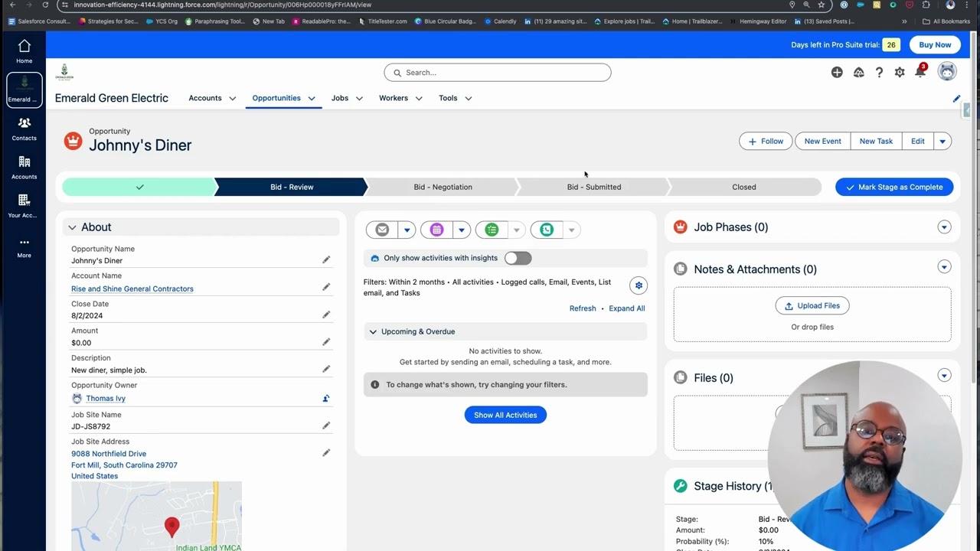Click the Edit button
Image resolution: width=980 pixels, height=551 pixels.
coord(918,141)
